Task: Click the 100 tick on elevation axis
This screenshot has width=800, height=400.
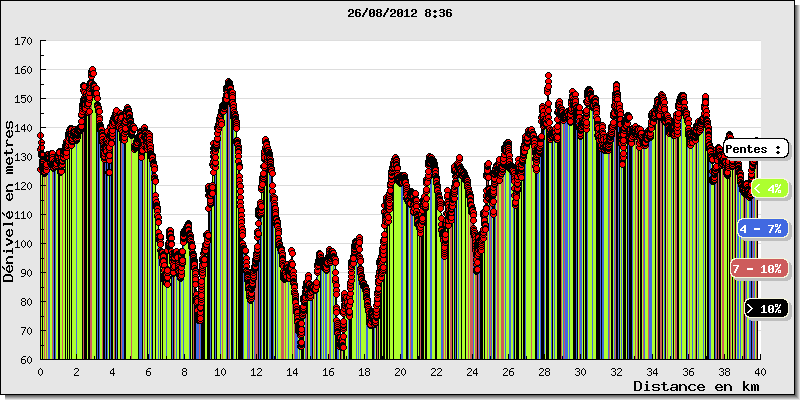Action: coord(24,244)
